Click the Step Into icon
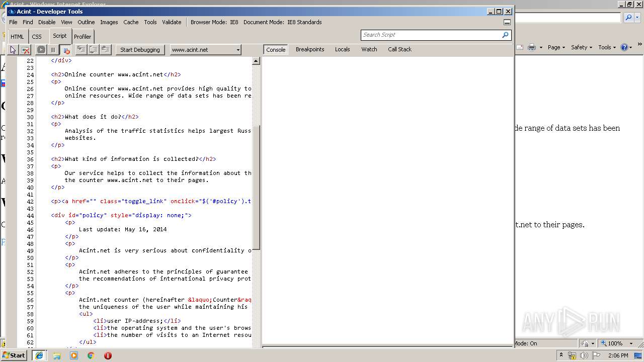The image size is (644, 362). [81, 49]
